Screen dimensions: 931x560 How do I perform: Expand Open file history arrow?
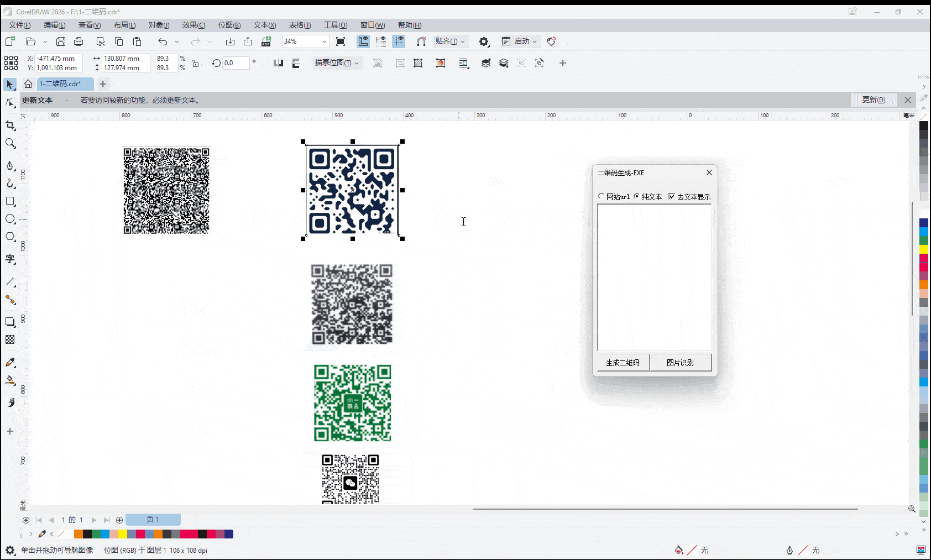coord(45,41)
